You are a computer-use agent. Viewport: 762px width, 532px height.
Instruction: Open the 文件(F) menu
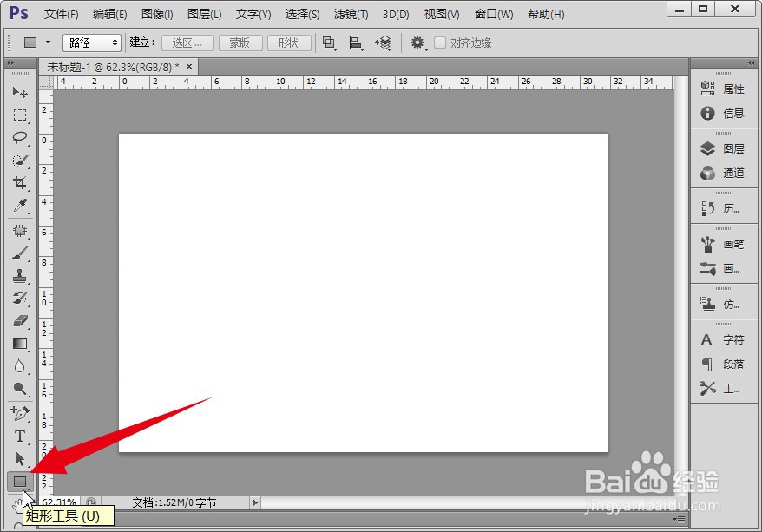point(62,14)
